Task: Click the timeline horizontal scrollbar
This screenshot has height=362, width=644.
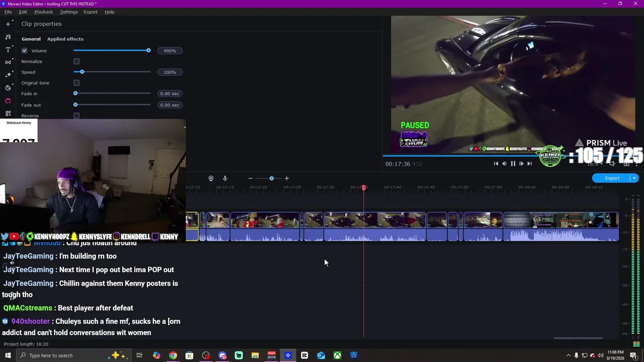Action: point(578,338)
